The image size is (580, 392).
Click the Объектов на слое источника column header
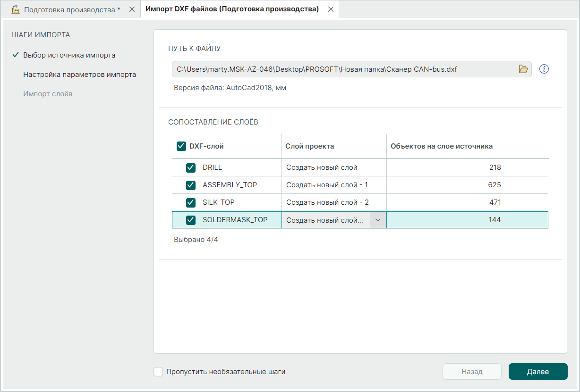pos(441,146)
